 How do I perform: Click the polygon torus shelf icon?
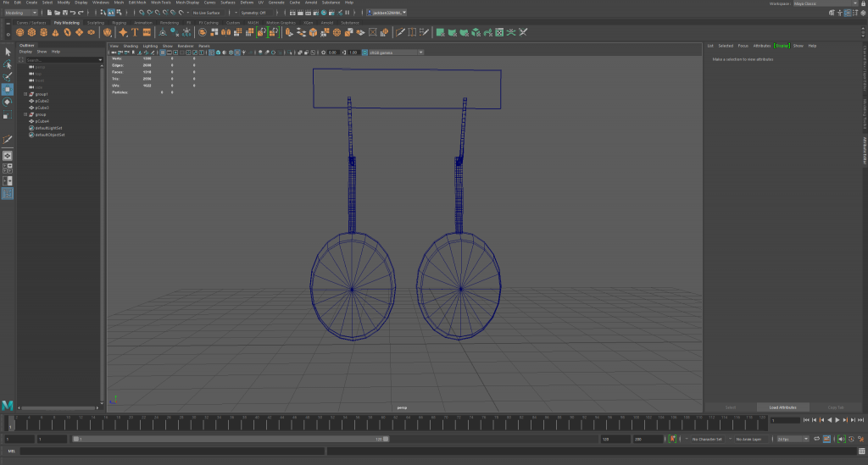68,32
